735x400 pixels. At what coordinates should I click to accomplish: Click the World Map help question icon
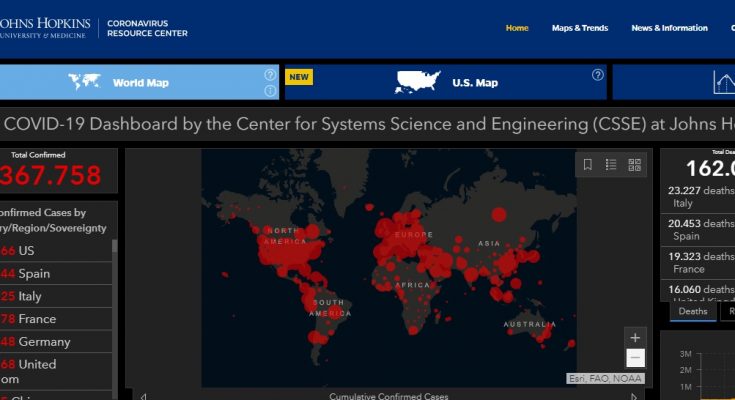tap(270, 75)
